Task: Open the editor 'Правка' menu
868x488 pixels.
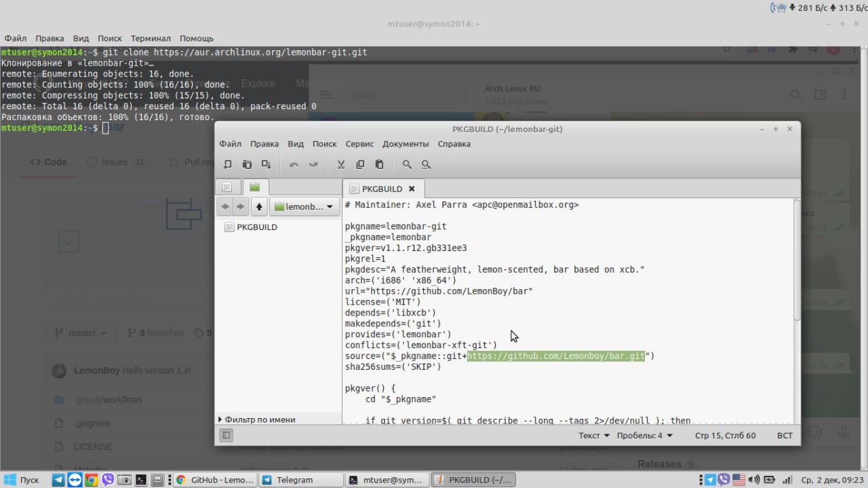Action: 264,144
